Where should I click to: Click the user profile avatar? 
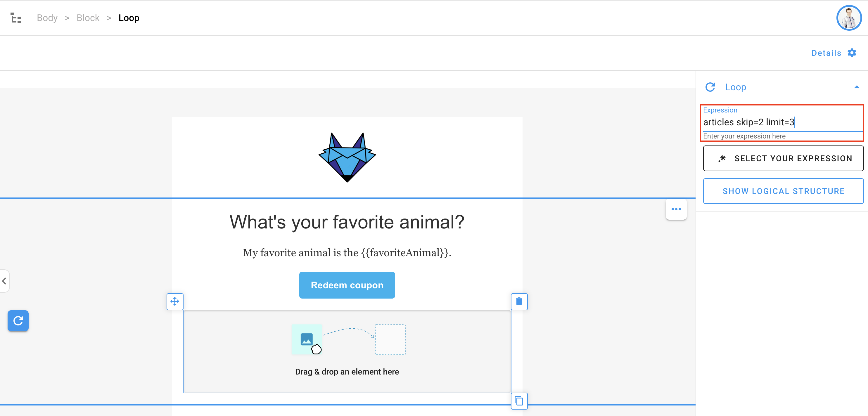(849, 18)
